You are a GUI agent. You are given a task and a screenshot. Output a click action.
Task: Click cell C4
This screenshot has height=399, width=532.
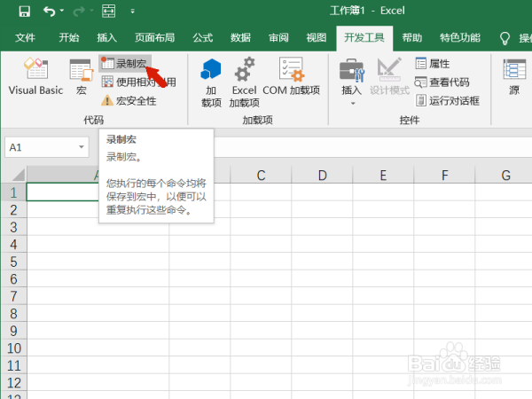(x=261, y=245)
